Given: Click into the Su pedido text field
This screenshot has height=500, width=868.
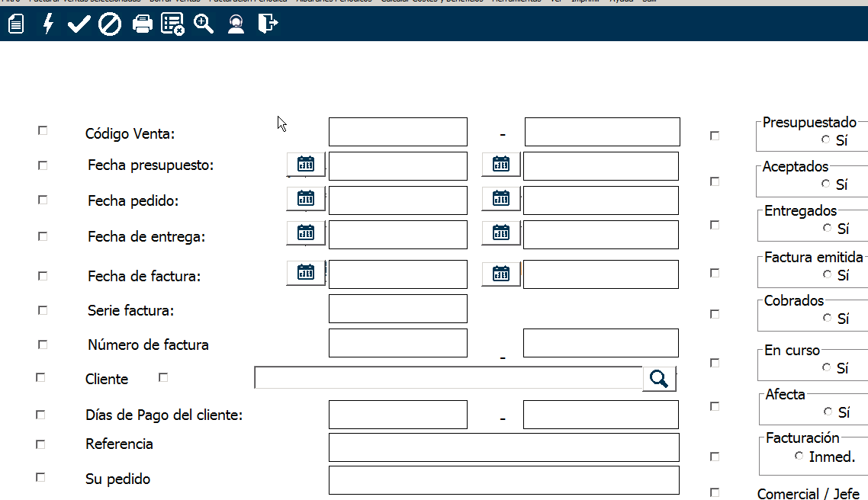Looking at the screenshot, I should [503, 480].
